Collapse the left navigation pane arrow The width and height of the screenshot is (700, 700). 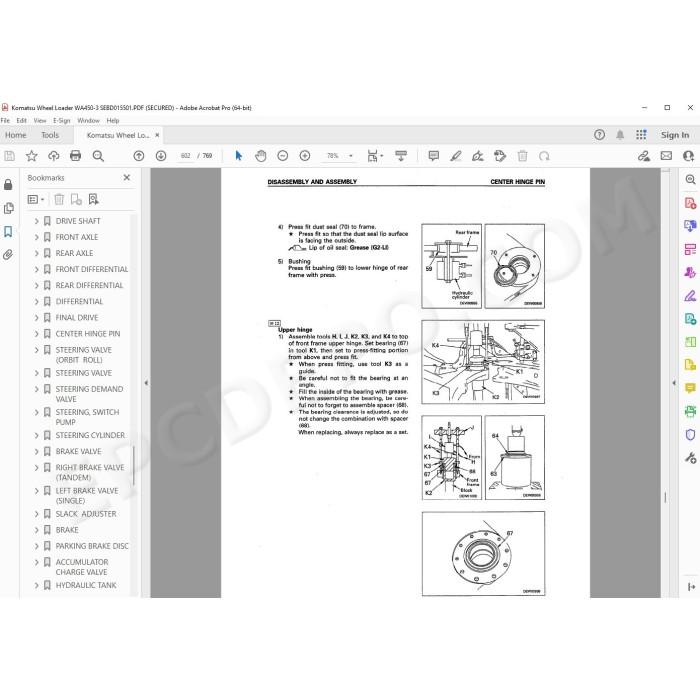[146, 383]
